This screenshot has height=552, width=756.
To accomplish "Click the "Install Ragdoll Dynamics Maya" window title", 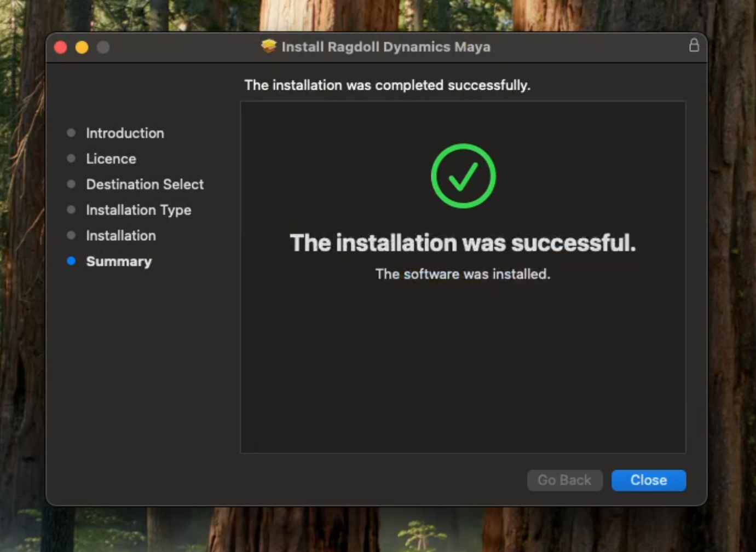I will coord(385,47).
